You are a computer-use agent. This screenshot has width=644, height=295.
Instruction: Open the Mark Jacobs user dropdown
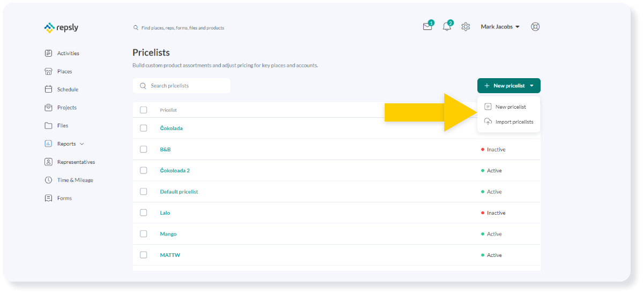tap(500, 27)
